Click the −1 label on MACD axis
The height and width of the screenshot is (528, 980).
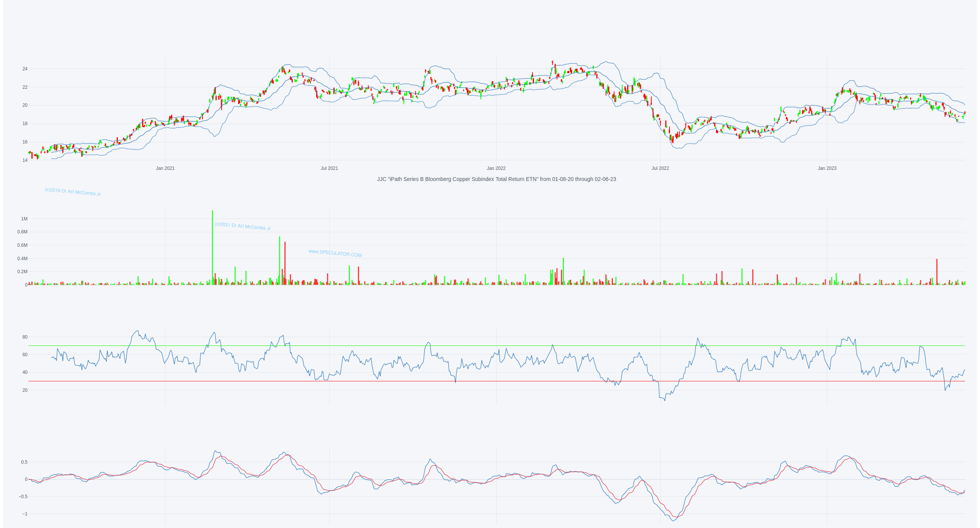point(24,514)
